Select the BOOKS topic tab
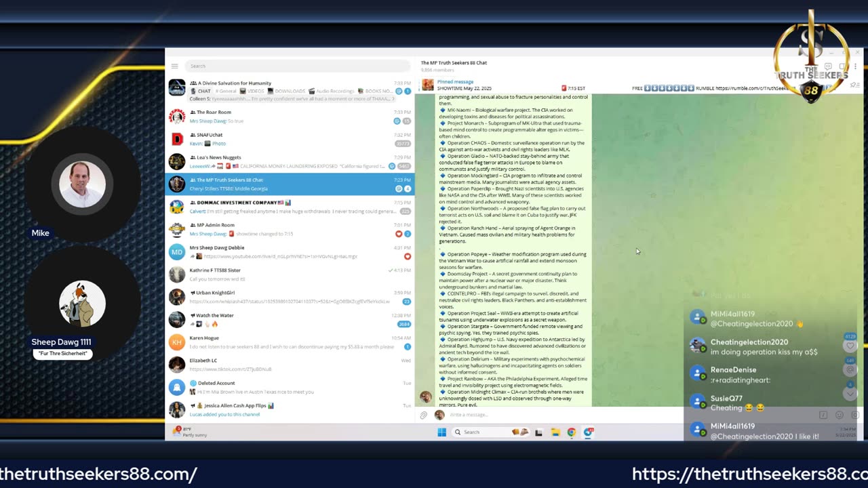The image size is (868, 488). (374, 91)
